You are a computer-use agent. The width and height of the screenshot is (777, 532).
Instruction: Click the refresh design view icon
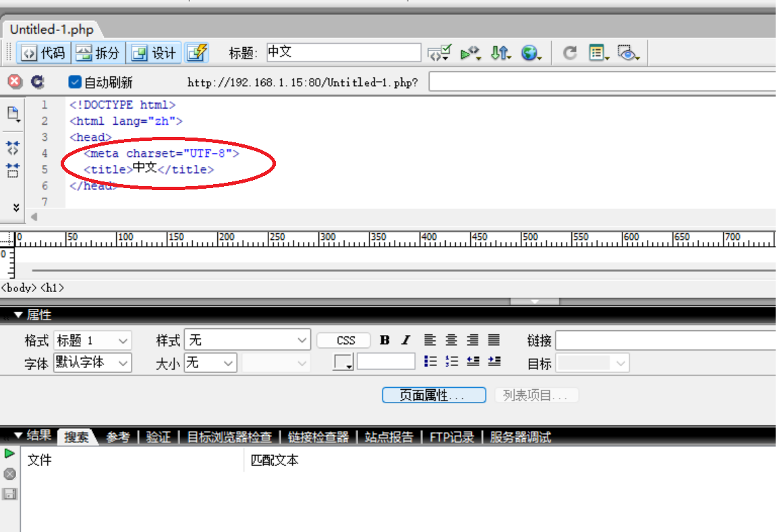[569, 53]
